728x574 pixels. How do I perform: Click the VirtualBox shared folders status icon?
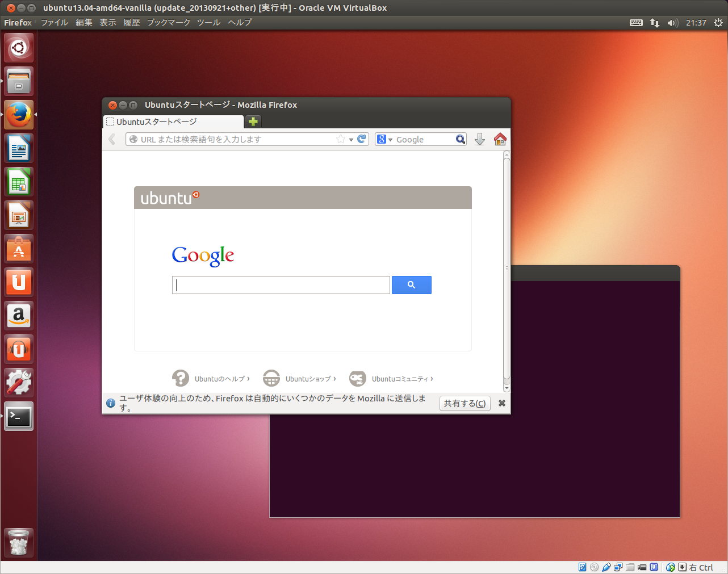630,567
